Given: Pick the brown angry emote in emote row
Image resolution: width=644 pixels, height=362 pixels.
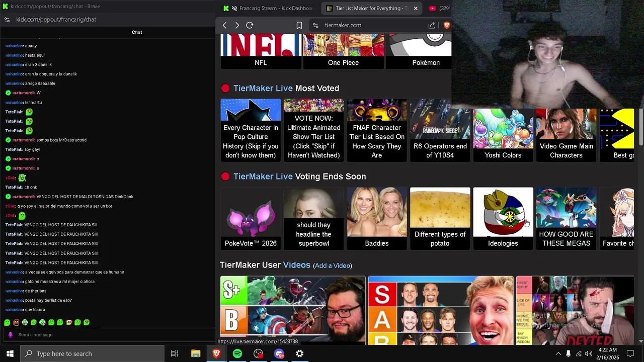Looking at the screenshot, I should coord(16,322).
